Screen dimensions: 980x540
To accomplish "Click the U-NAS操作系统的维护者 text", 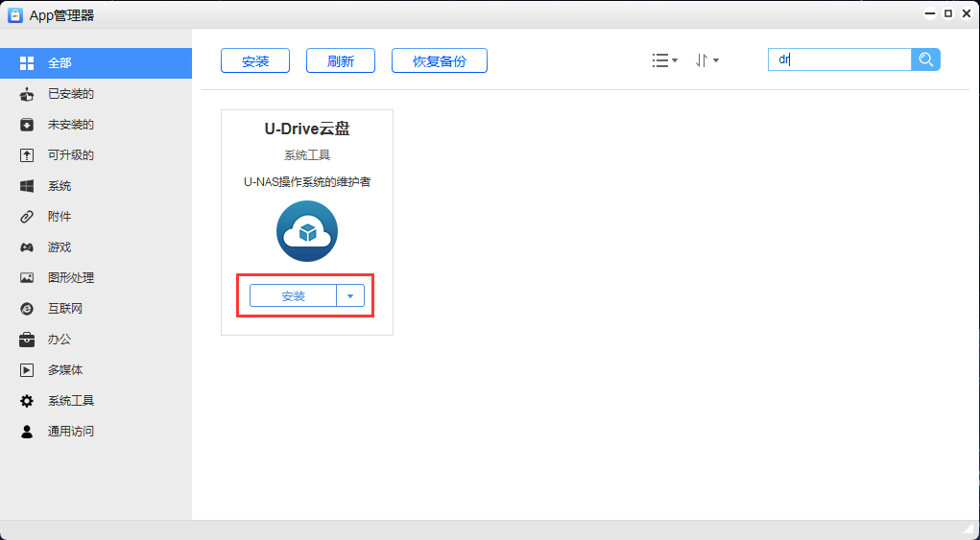I will 307,182.
